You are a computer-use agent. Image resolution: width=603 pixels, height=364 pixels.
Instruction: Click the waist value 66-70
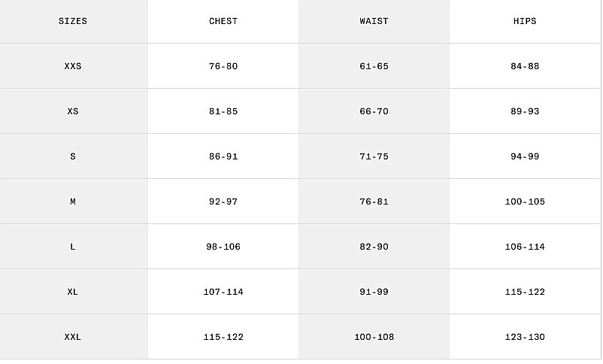(374, 111)
